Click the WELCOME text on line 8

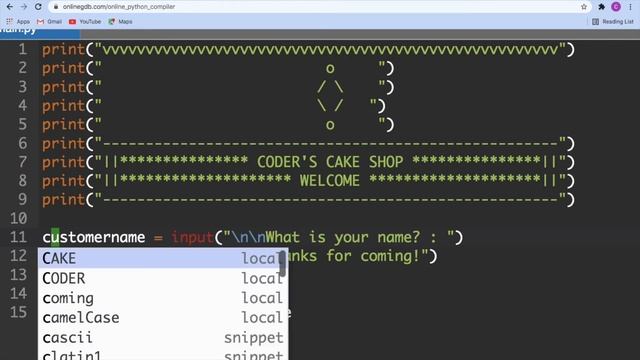coord(330,181)
